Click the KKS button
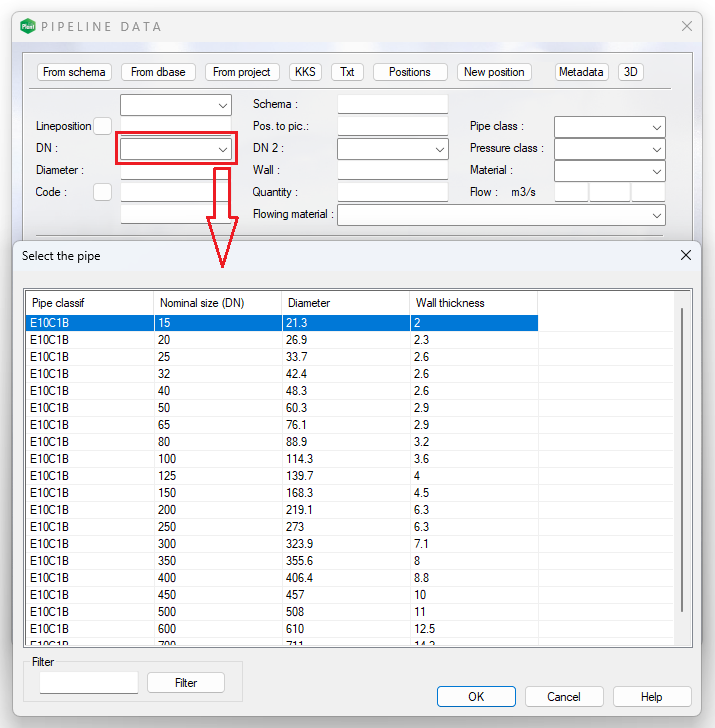The width and height of the screenshot is (715, 728). 305,72
